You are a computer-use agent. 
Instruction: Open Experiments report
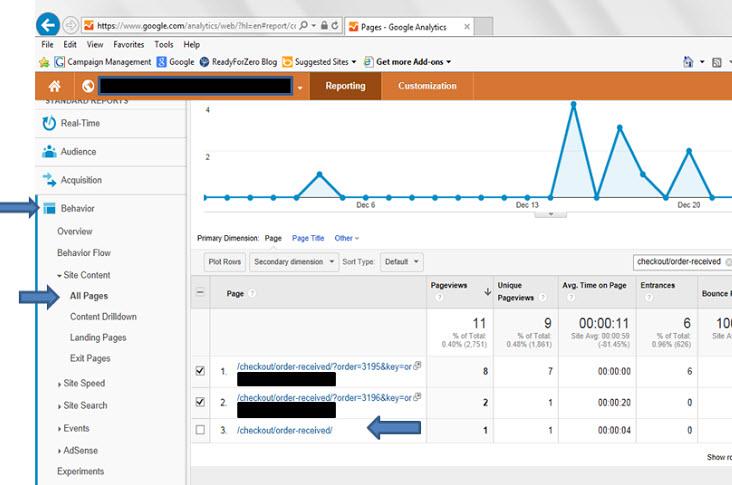pos(80,471)
